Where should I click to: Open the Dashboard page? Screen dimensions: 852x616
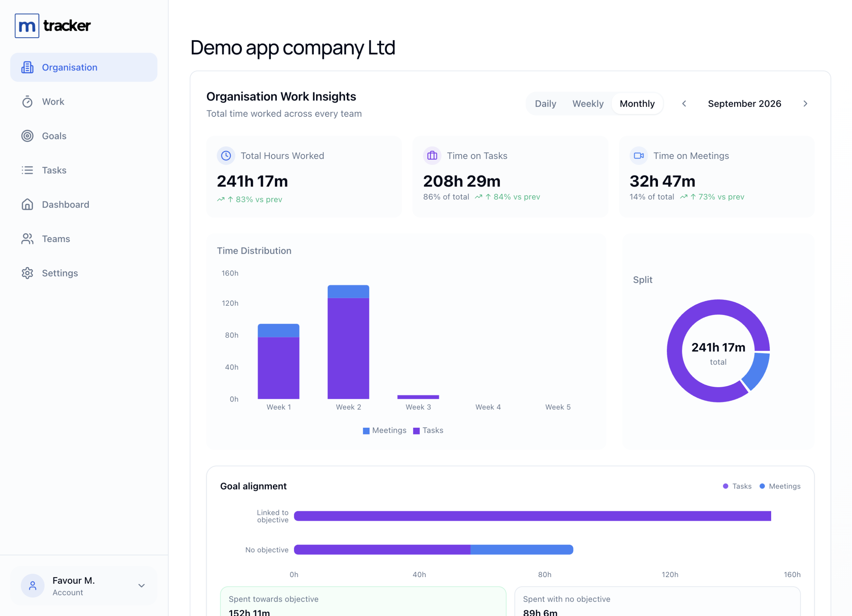pyautogui.click(x=84, y=204)
